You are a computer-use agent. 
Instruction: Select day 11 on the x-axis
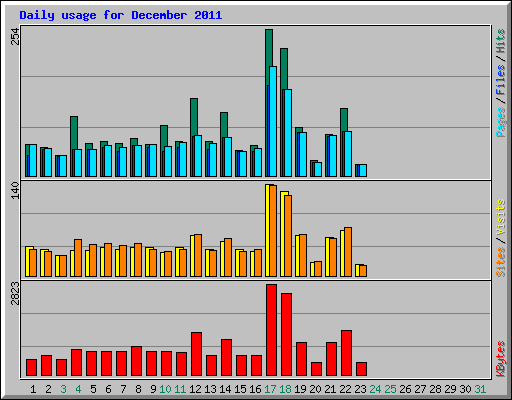(x=180, y=389)
